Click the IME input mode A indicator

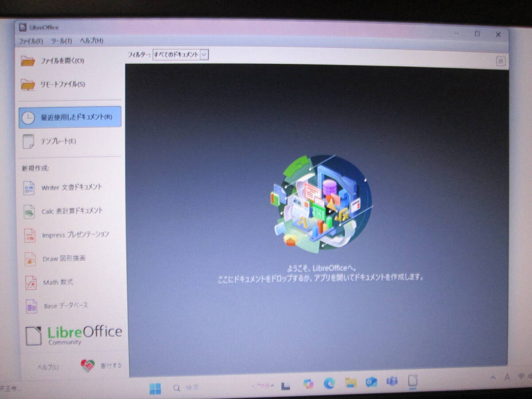[508, 377]
